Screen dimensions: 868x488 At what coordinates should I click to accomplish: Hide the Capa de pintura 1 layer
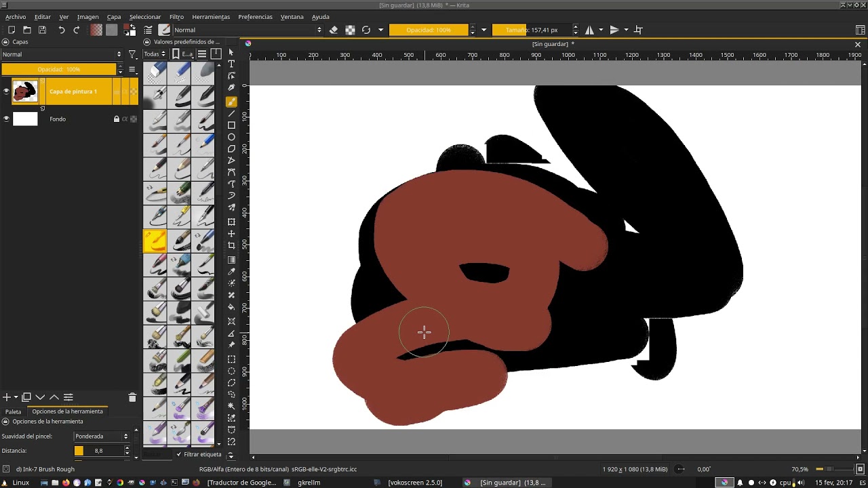tap(6, 91)
